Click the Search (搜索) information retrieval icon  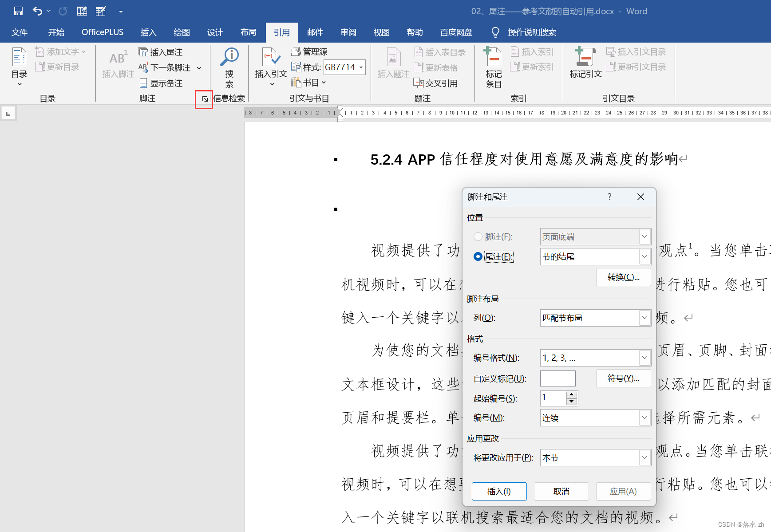click(229, 67)
